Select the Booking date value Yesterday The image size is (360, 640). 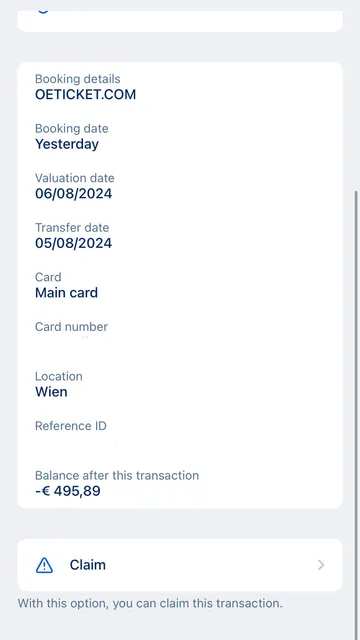pyautogui.click(x=67, y=144)
